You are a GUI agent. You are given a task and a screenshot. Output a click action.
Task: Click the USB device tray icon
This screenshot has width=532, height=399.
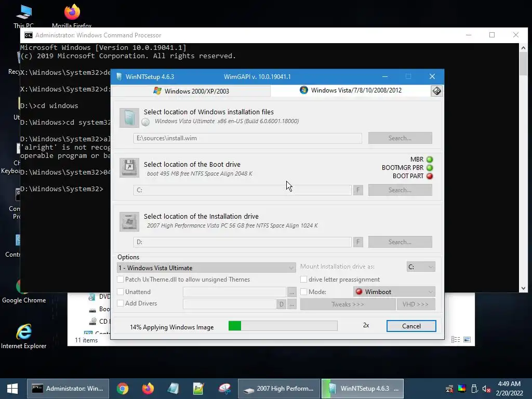tap(474, 389)
